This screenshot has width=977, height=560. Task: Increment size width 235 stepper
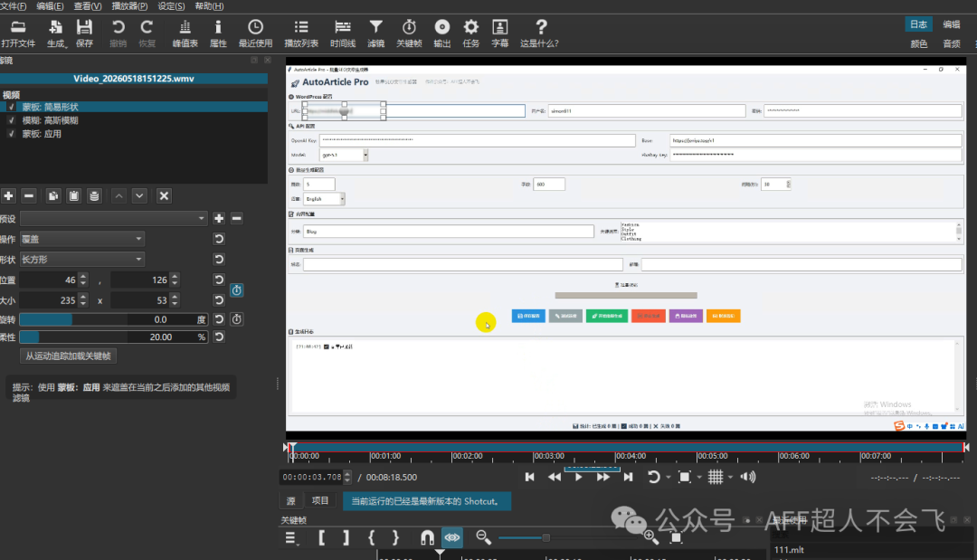83,297
